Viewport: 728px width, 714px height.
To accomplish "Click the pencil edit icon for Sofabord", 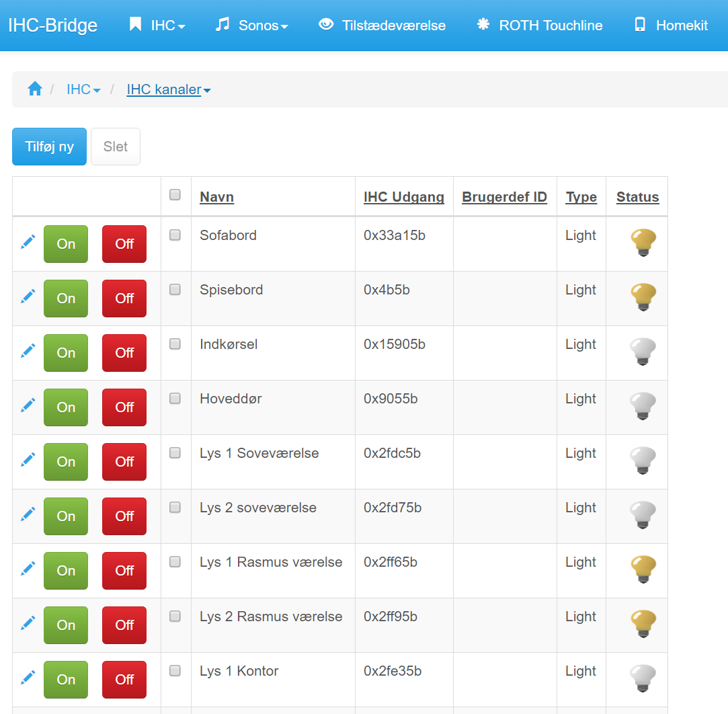I will click(28, 243).
